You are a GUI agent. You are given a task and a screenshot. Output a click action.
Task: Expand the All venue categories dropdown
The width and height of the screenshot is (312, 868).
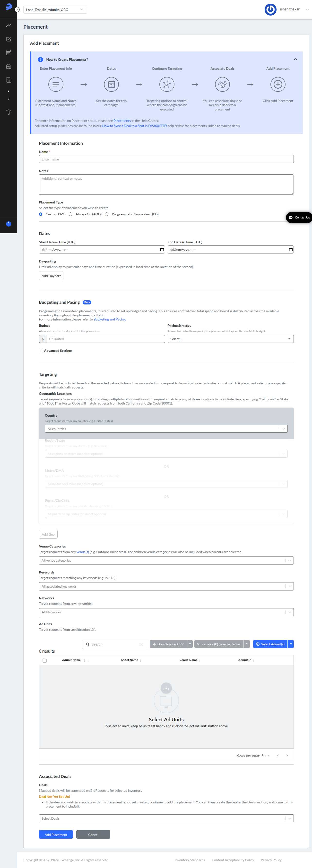click(166, 560)
